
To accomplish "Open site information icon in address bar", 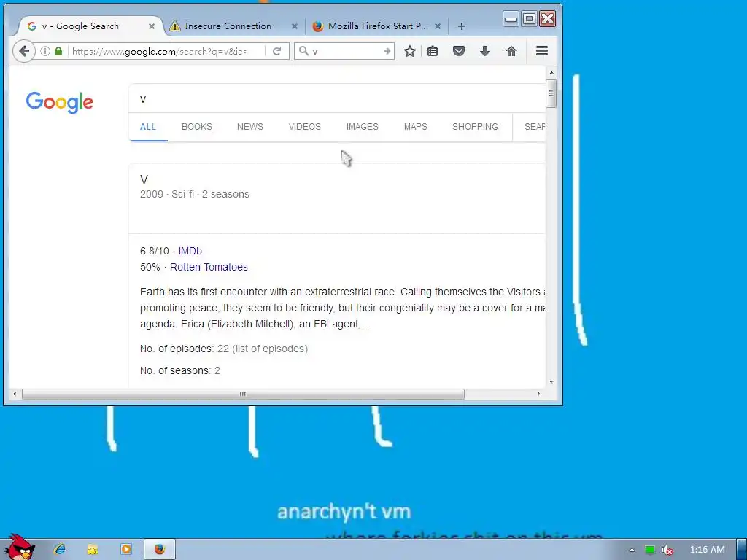I will tap(44, 51).
